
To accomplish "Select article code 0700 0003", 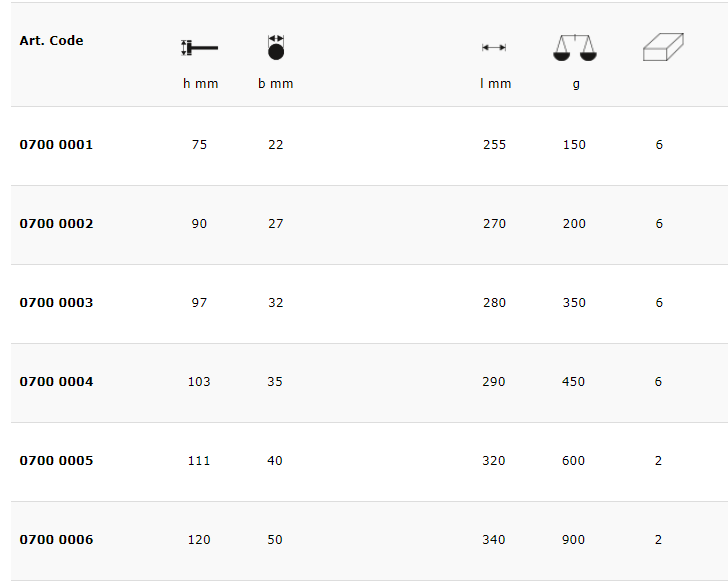I will [56, 303].
